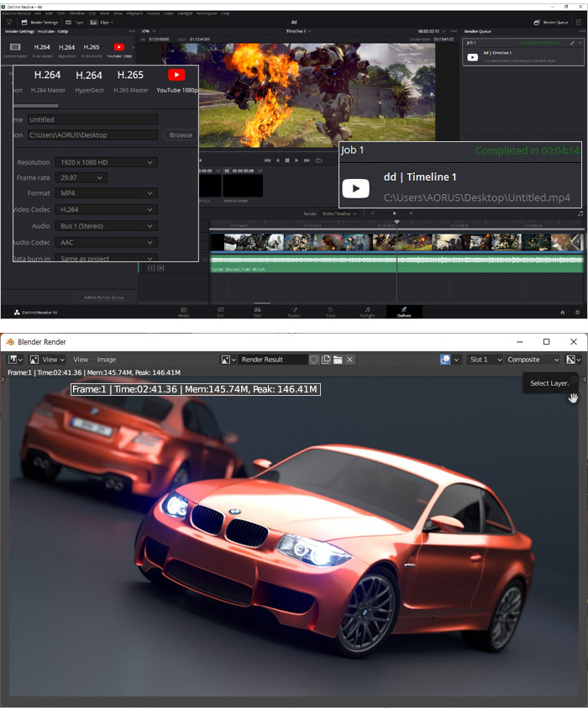Open the File menu in DaVinci Resolve
Screen dimensions: 588x711
click(x=38, y=13)
